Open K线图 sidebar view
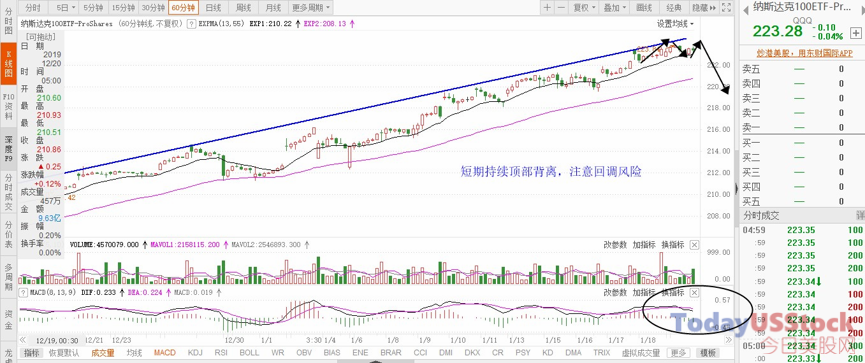 click(x=8, y=63)
